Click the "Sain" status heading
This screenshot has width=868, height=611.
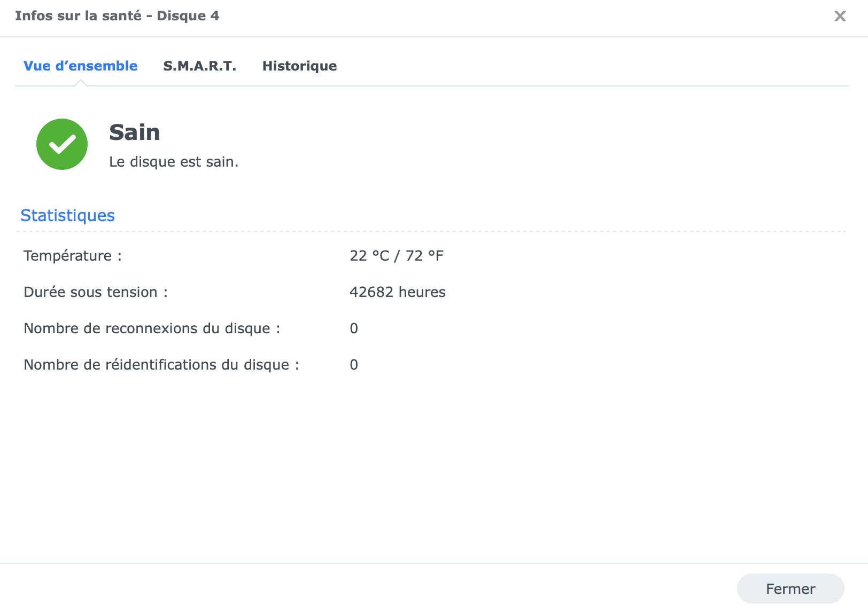(135, 132)
